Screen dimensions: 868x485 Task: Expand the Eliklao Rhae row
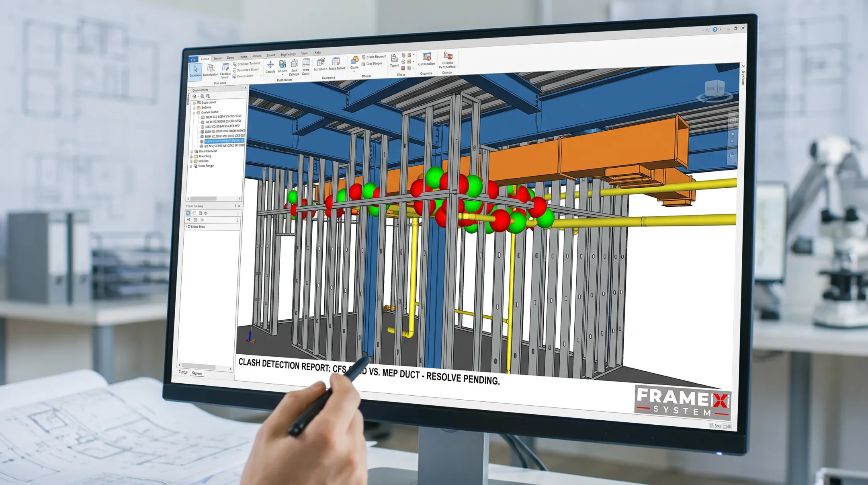(186, 227)
